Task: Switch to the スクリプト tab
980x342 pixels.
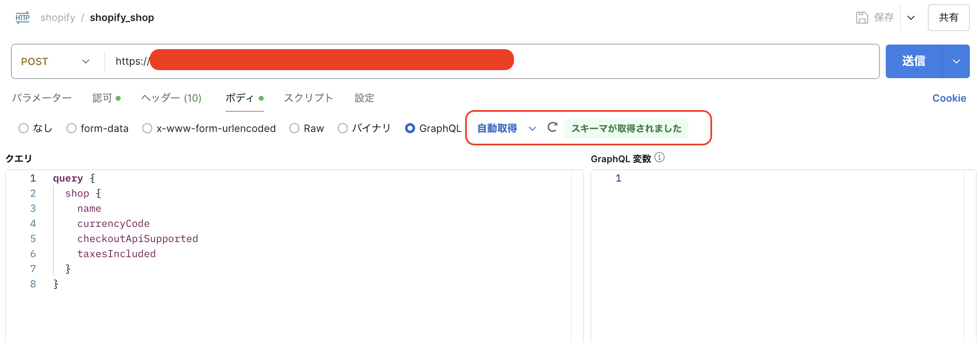Action: click(x=309, y=98)
